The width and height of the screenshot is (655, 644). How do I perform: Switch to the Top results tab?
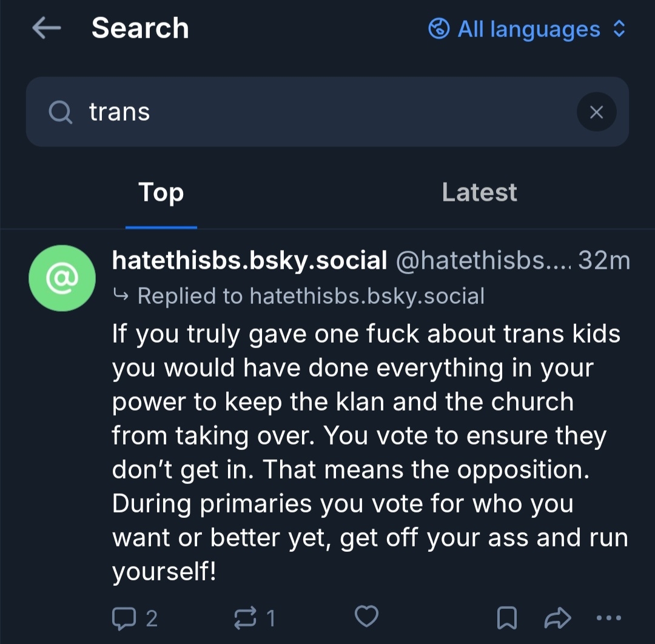161,193
